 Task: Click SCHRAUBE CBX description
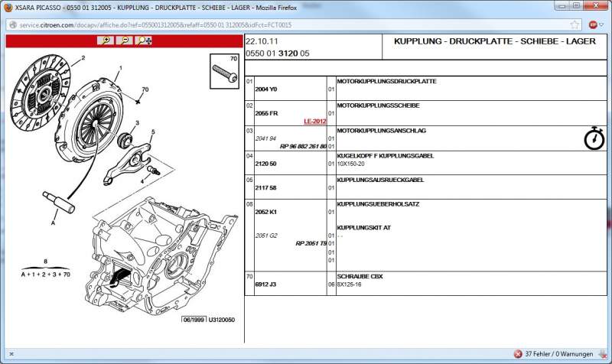click(x=360, y=277)
